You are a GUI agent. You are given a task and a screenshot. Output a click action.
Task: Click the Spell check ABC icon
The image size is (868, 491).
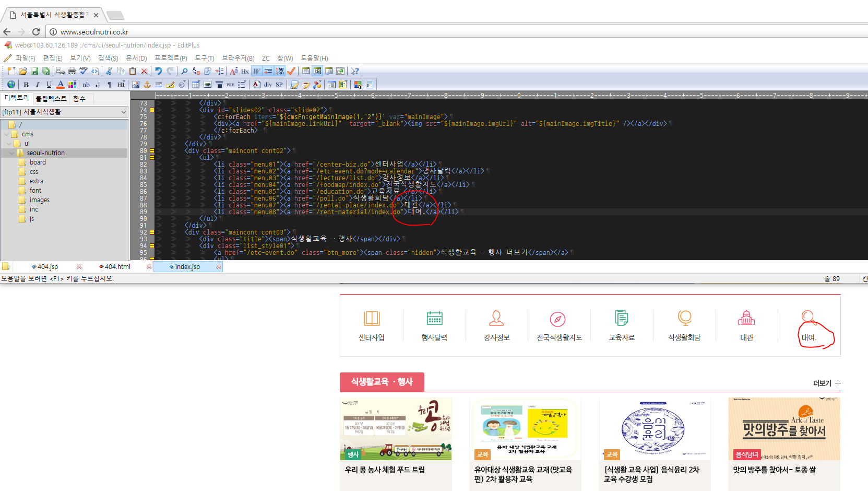point(84,71)
